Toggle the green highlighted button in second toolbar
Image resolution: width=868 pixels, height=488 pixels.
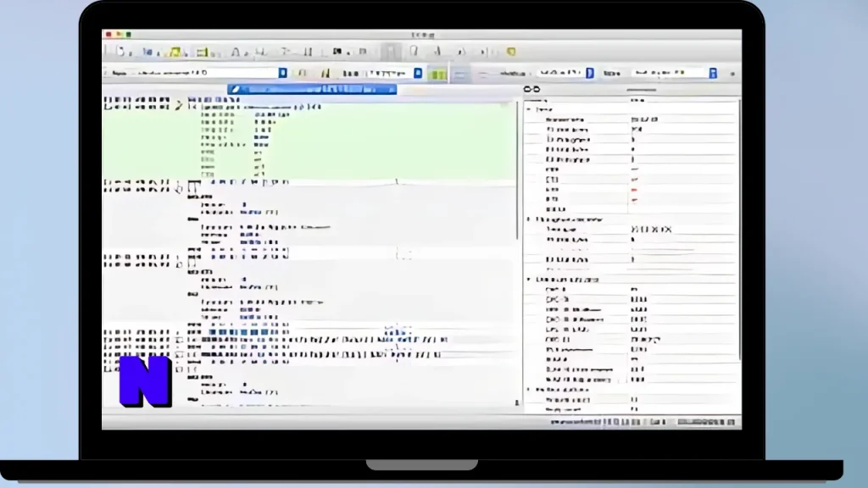point(438,74)
